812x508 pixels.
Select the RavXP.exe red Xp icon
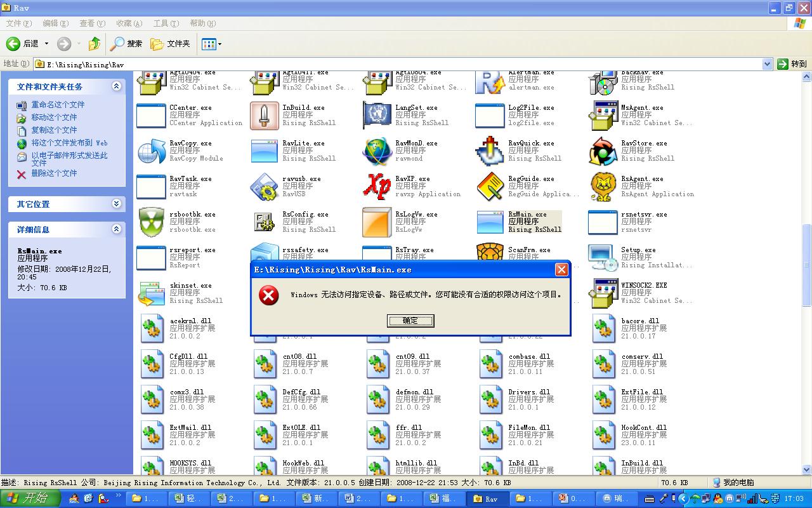tap(377, 187)
